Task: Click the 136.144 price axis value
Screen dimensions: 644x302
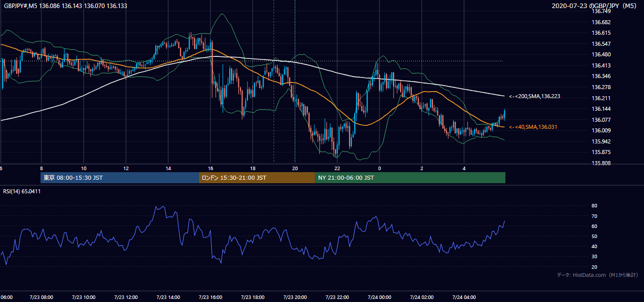Action: click(x=601, y=109)
